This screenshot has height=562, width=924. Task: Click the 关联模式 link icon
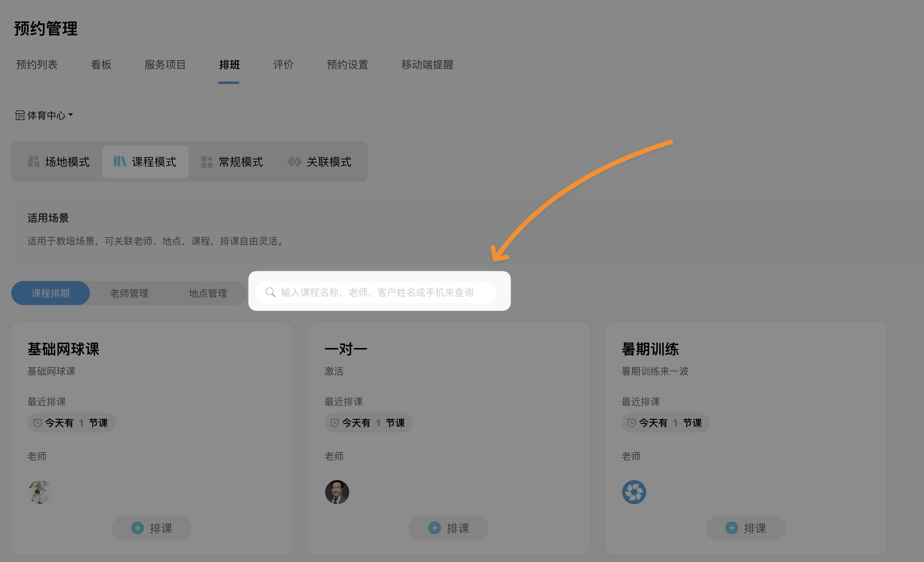tap(294, 162)
